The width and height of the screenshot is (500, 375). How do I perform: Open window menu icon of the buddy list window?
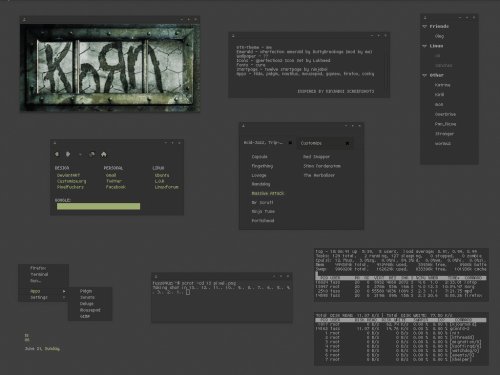425,18
